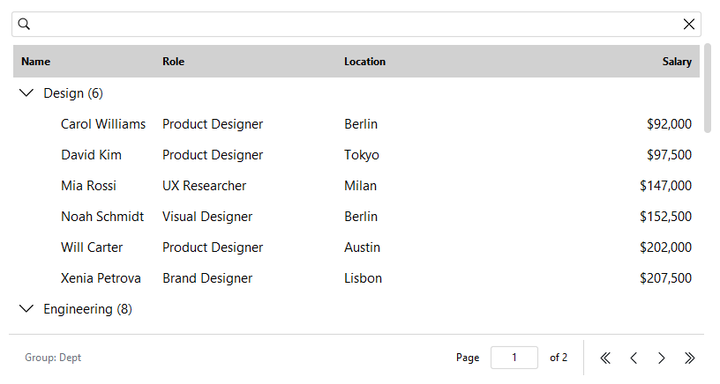This screenshot has height=384, width=720.
Task: Click the Group: Dept status label
Action: (x=53, y=357)
